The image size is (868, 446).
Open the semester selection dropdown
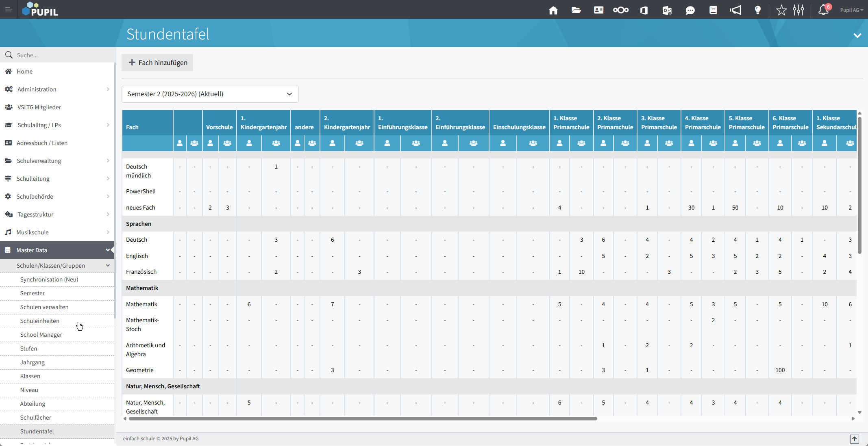coord(210,94)
